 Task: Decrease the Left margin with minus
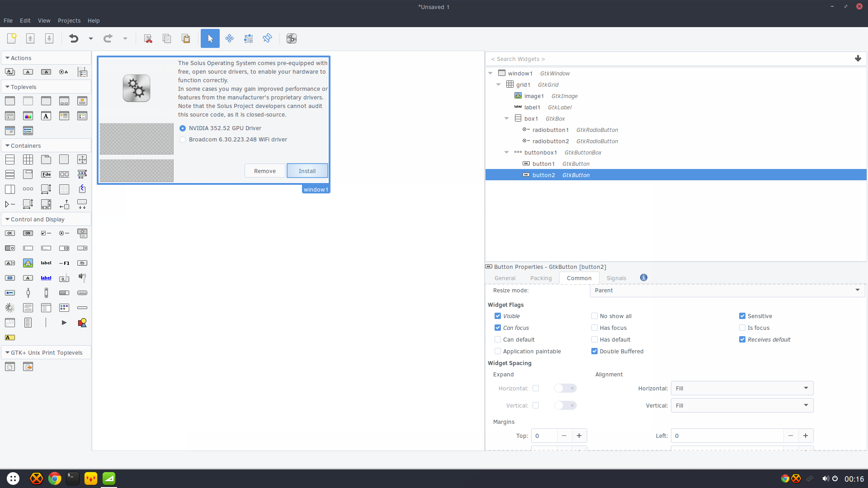tap(791, 436)
